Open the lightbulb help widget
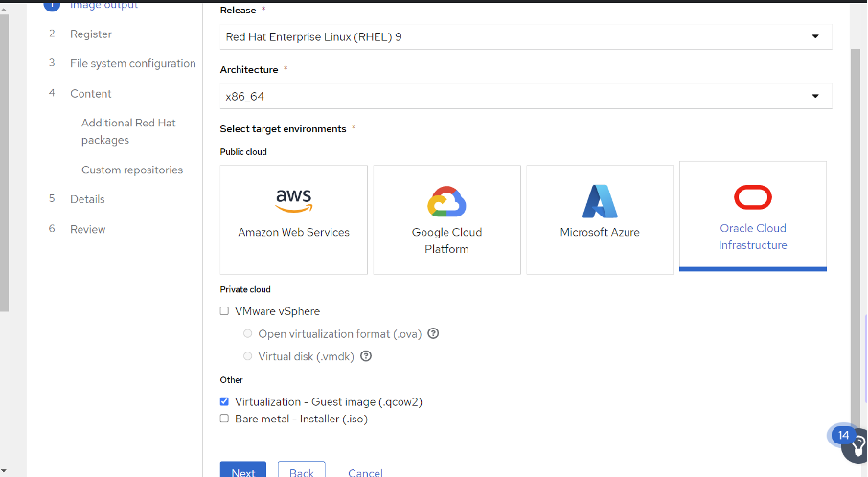Image resolution: width=868 pixels, height=477 pixels. click(x=857, y=446)
